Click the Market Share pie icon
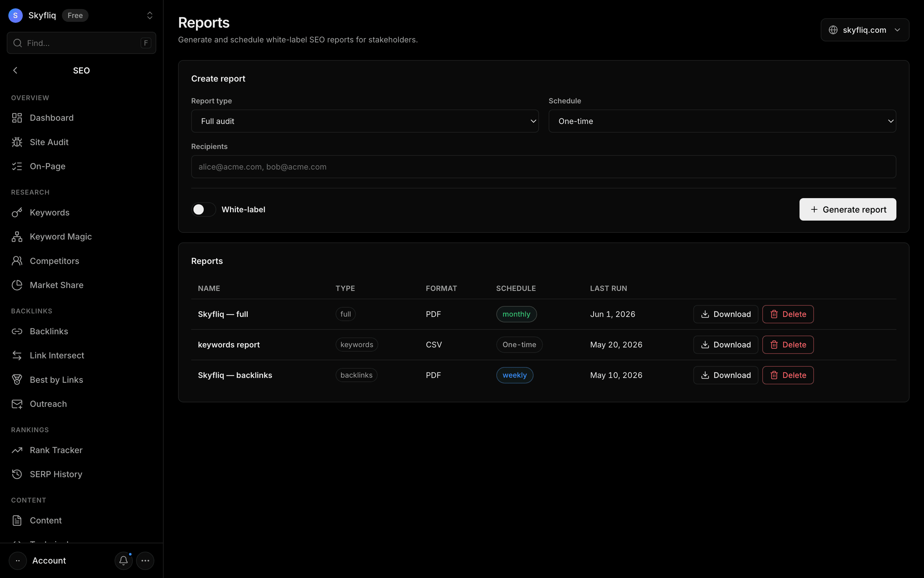Viewport: 924px width, 578px height. pos(17,285)
